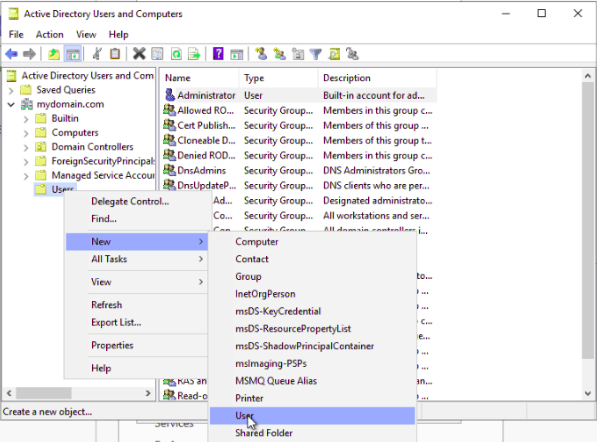Click the Domain Controllers folder icon
This screenshot has height=442, width=597.
[41, 147]
